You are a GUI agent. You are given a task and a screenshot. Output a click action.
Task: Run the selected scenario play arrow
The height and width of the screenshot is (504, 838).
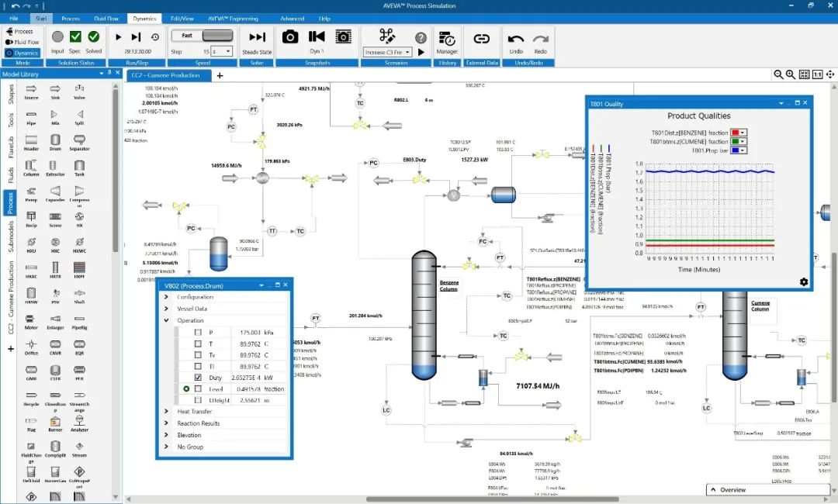(x=421, y=52)
